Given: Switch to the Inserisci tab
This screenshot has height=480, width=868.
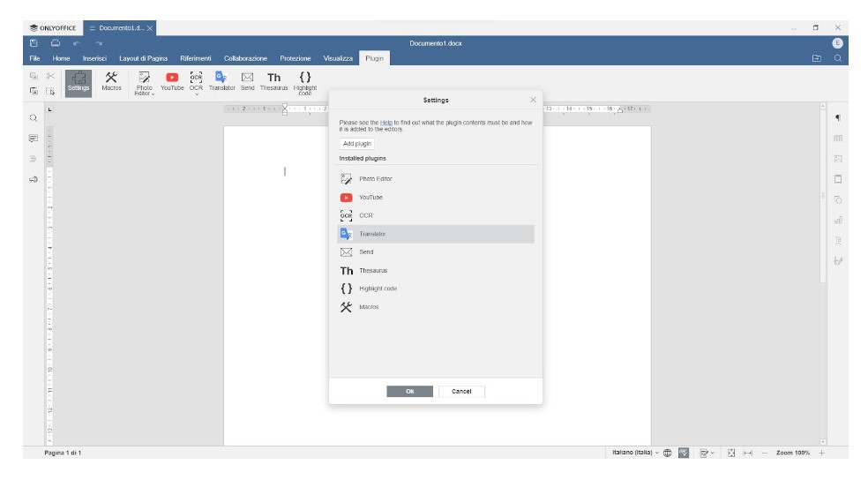Looking at the screenshot, I should (x=94, y=58).
